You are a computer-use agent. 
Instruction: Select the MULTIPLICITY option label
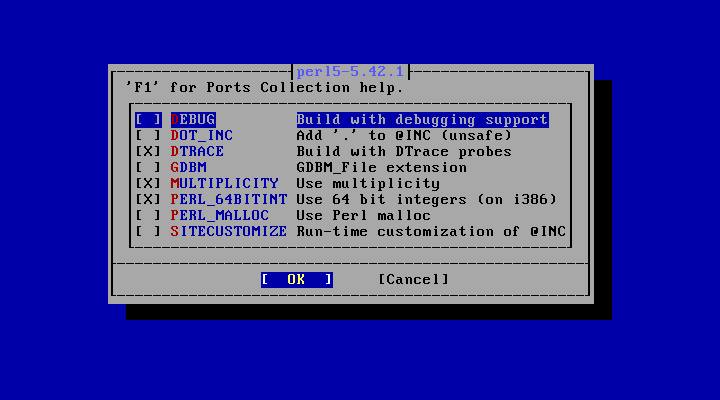point(225,184)
